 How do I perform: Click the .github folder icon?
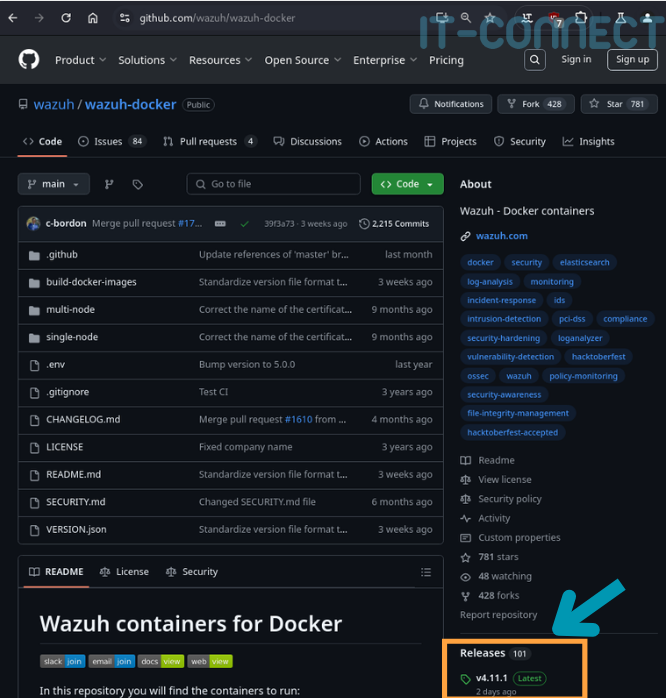pyautogui.click(x=34, y=255)
